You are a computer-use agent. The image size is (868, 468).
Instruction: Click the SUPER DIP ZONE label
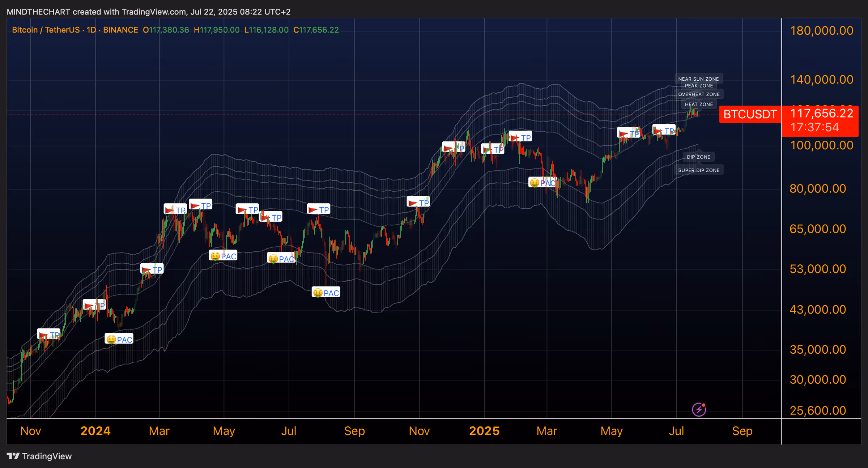[x=699, y=170]
